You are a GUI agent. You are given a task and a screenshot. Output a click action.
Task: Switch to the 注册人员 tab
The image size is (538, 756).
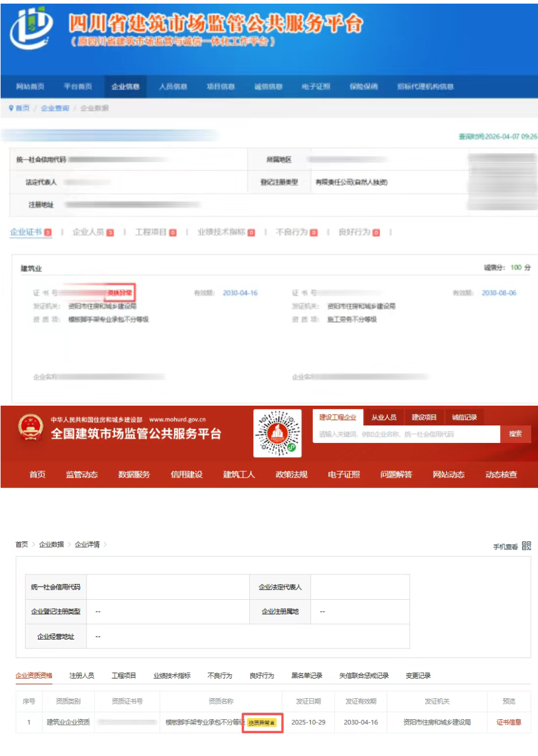pos(82,675)
